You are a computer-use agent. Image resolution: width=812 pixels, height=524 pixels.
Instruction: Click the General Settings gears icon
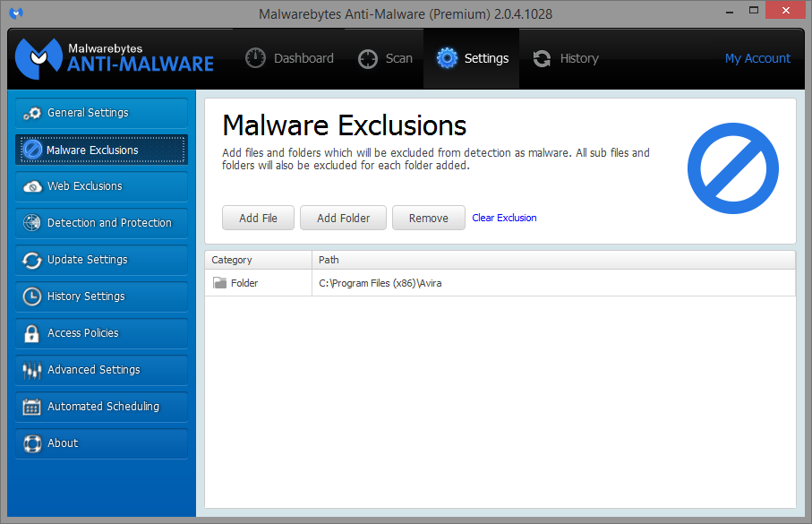pos(32,113)
